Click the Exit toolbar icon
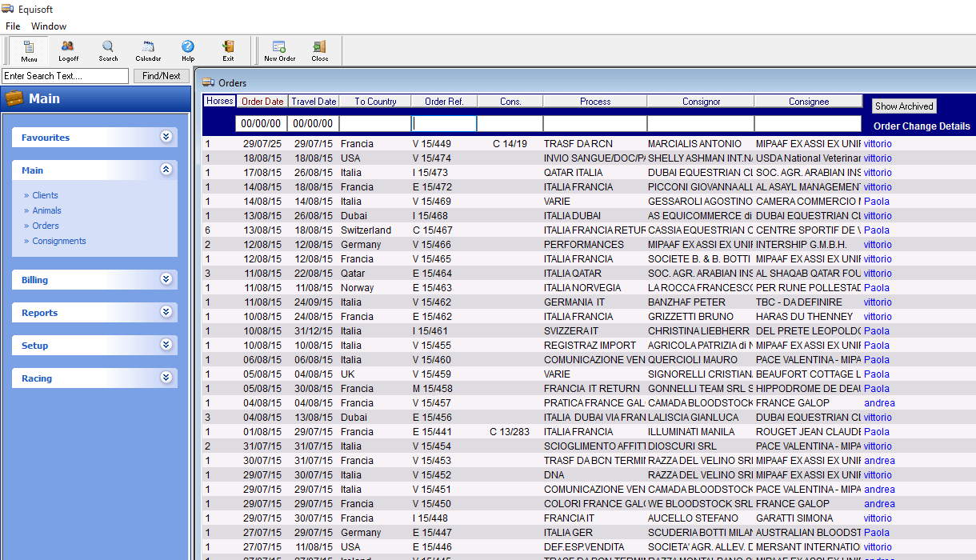The width and height of the screenshot is (976, 560). 228,50
